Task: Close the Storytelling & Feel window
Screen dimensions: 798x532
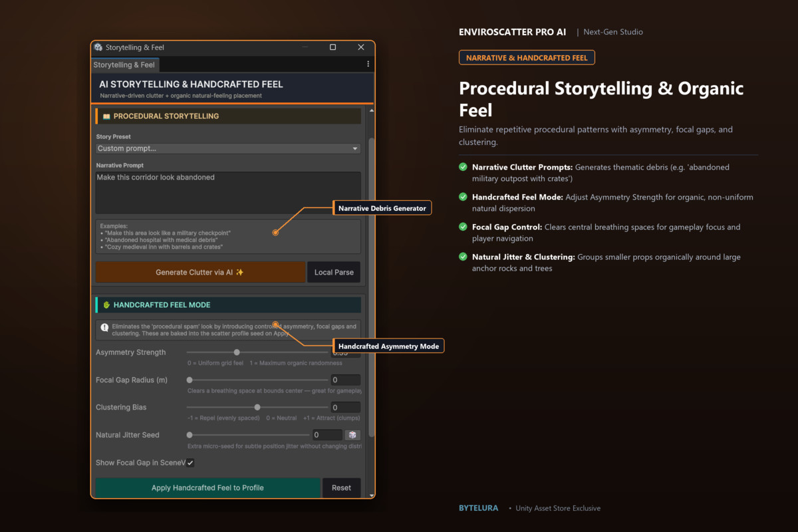Action: pos(361,47)
